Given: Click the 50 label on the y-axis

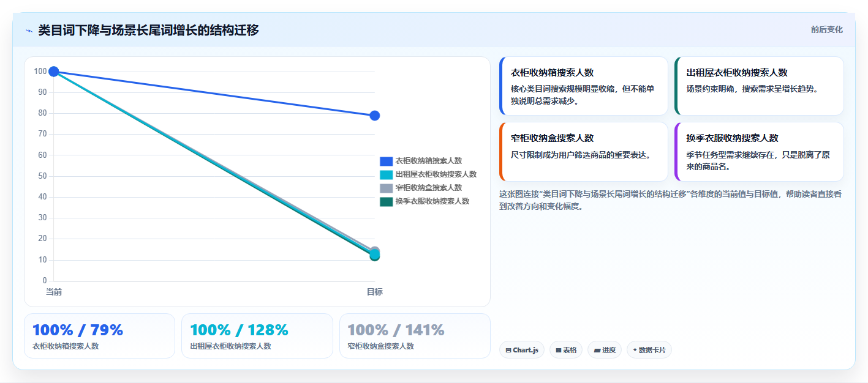Looking at the screenshot, I should 42,176.
